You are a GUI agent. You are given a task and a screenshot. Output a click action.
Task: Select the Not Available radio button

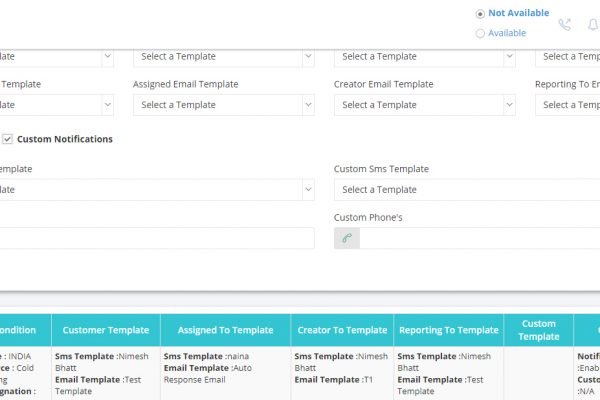(x=480, y=14)
